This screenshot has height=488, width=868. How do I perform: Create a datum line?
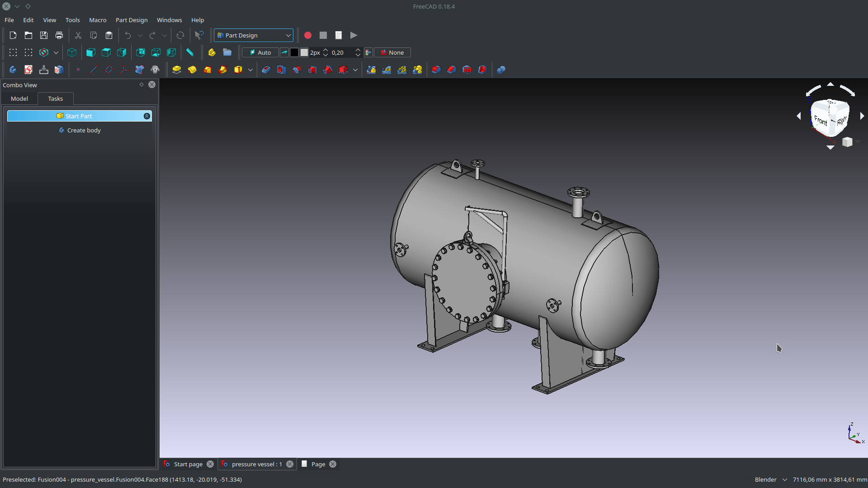click(94, 70)
